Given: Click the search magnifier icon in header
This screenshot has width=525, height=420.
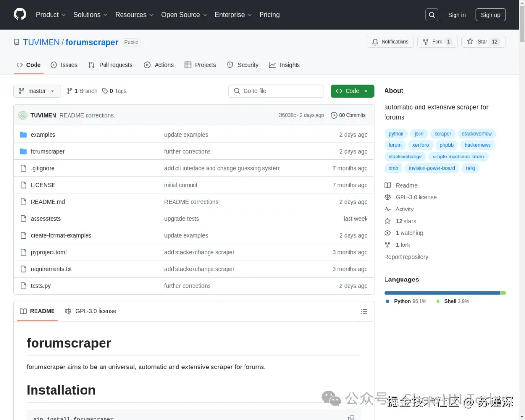Looking at the screenshot, I should (432, 15).
